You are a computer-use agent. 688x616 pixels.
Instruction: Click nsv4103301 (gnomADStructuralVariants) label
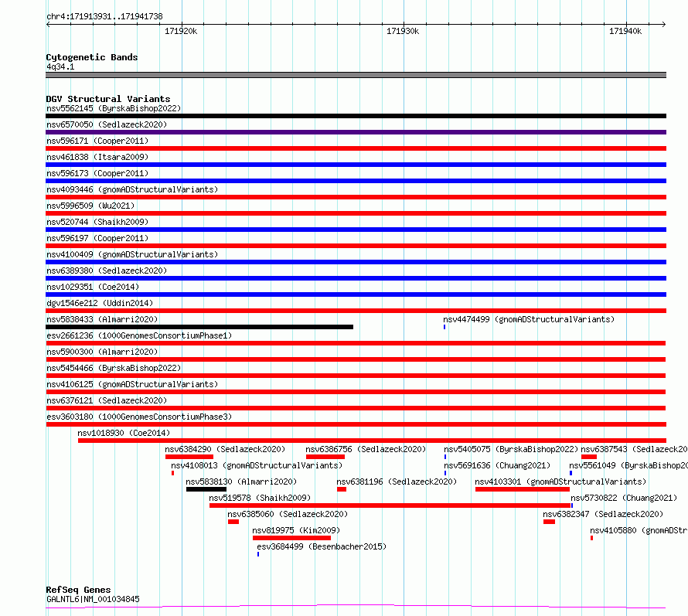(560, 482)
